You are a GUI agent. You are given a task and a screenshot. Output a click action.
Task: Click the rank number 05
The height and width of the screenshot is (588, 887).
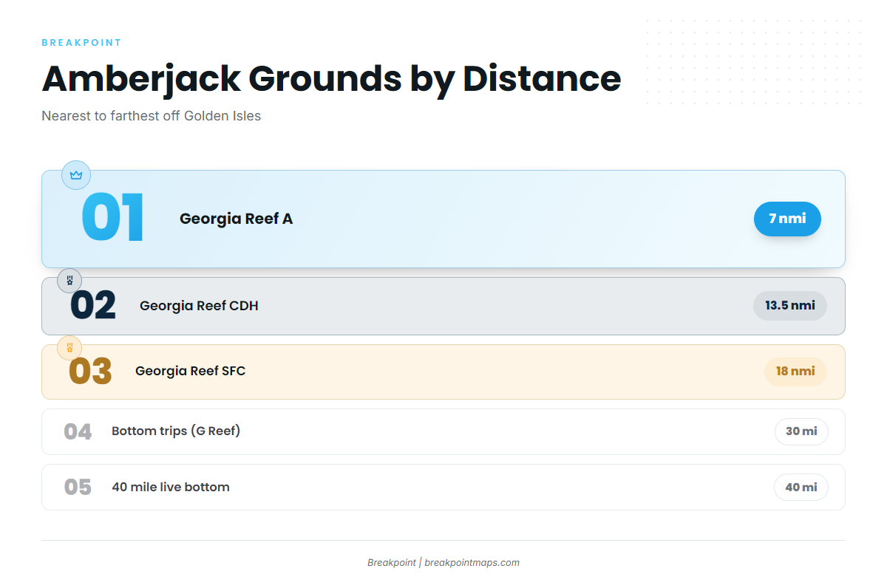click(x=78, y=488)
